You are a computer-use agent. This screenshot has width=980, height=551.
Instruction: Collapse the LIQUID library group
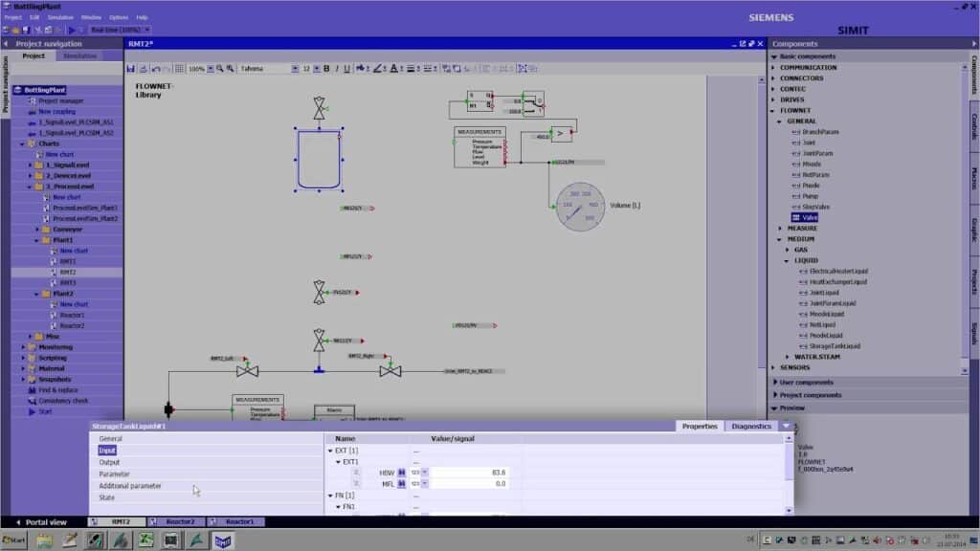[787, 260]
